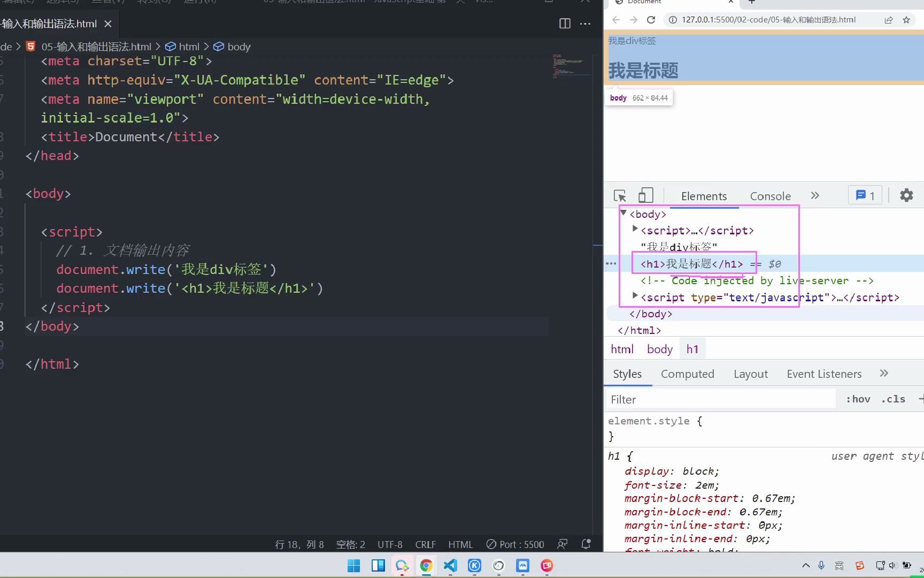Toggle the :hov element state panel
Image resolution: width=924 pixels, height=578 pixels.
coord(858,399)
